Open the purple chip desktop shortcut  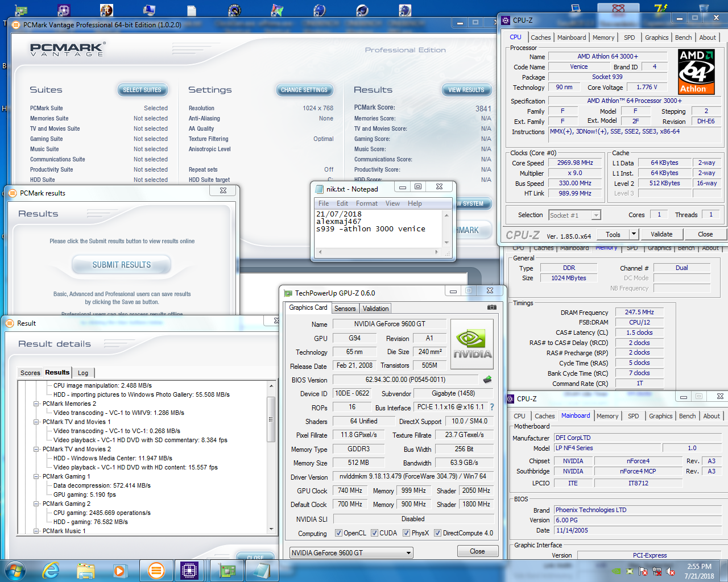click(64, 10)
